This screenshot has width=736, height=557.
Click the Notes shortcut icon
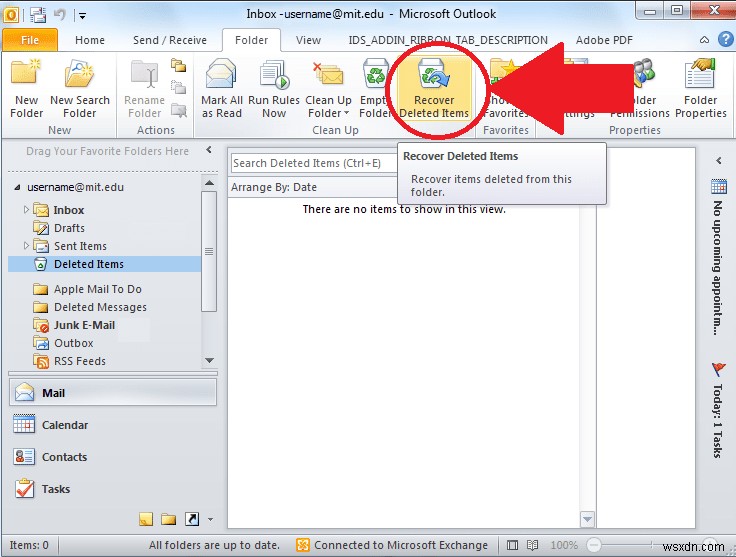(x=146, y=519)
